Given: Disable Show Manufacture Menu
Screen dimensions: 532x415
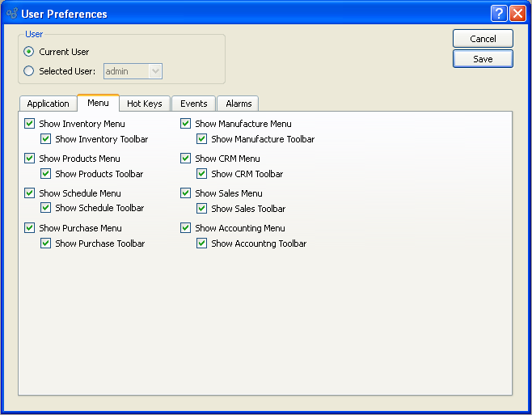Looking at the screenshot, I should 186,124.
